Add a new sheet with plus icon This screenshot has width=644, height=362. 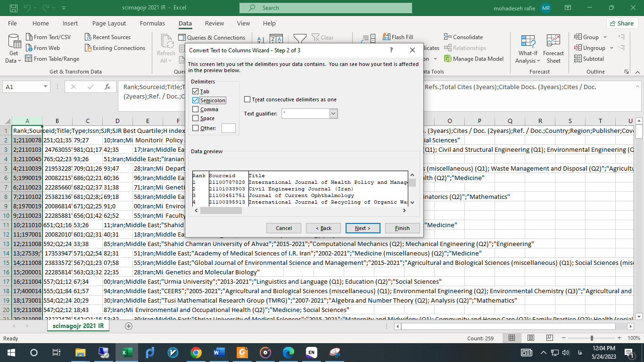point(128,326)
